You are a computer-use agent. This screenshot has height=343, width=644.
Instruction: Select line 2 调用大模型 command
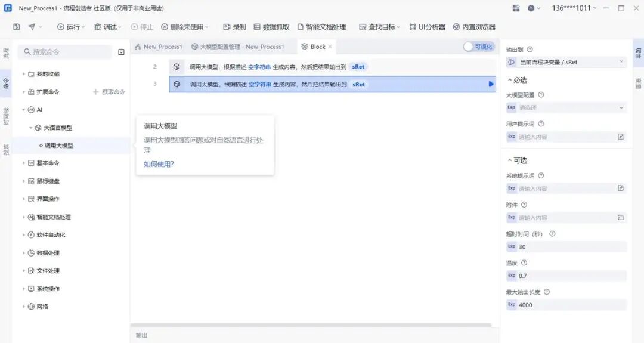[x=332, y=67]
